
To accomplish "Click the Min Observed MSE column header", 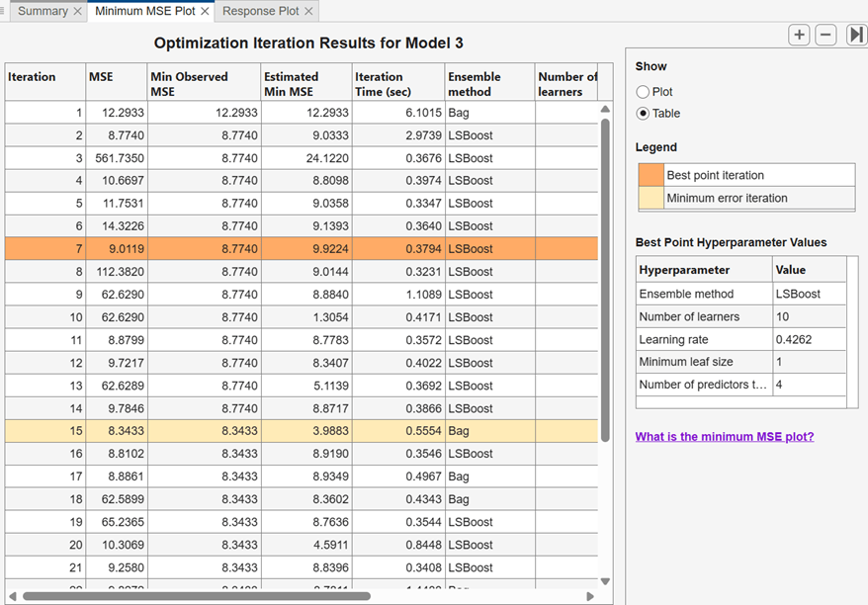I will (205, 82).
